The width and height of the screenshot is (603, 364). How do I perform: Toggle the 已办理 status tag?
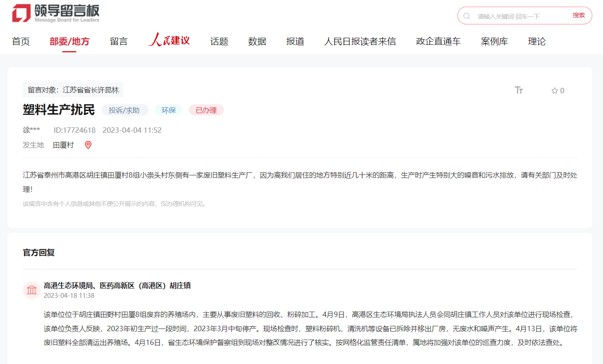[x=206, y=110]
